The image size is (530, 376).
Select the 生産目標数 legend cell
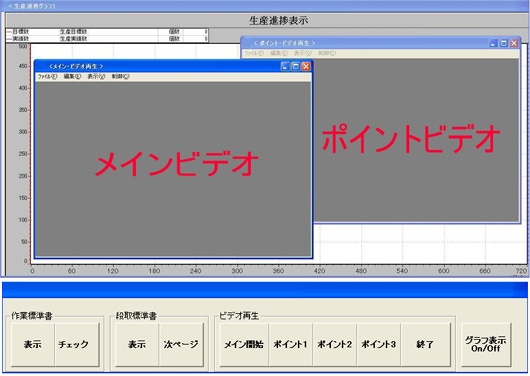point(74,32)
